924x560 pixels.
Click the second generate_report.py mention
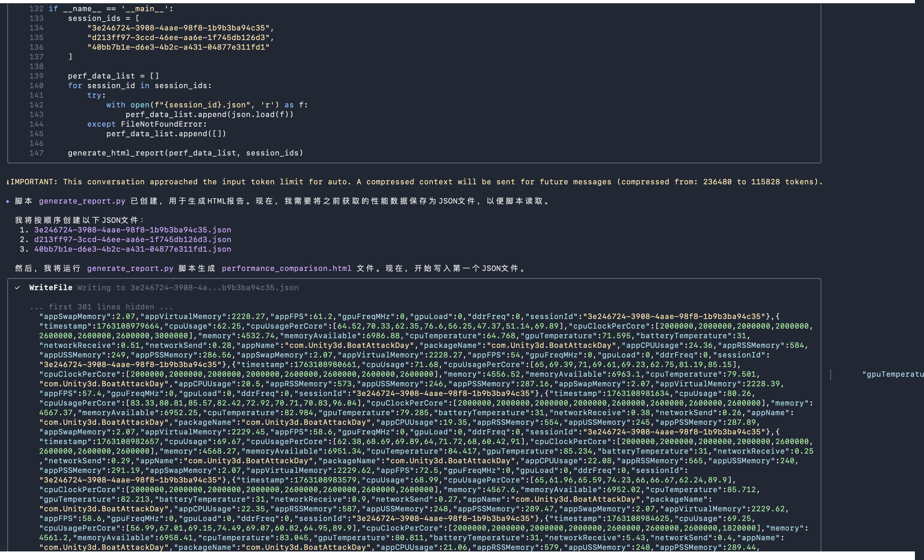click(x=130, y=269)
